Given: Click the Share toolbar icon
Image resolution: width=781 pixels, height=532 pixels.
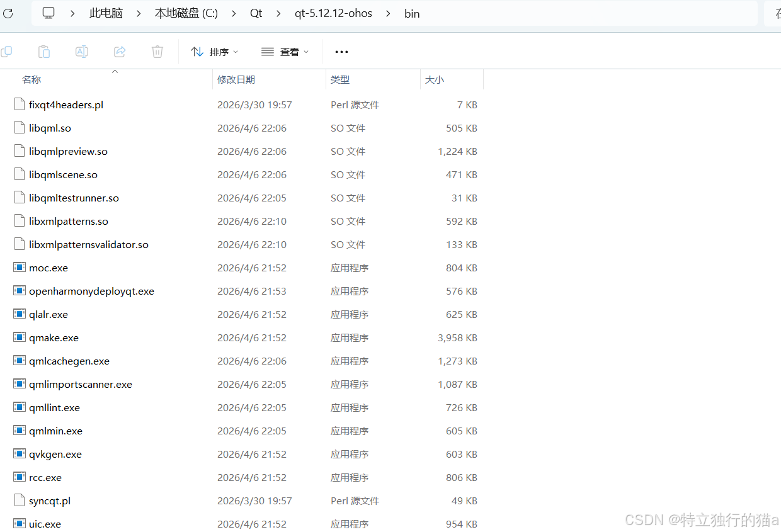Looking at the screenshot, I should coord(120,52).
